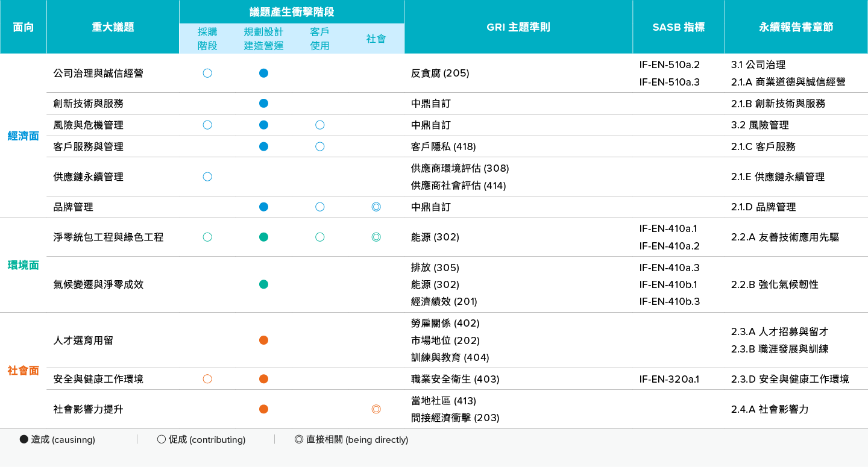Click the double-ring legend for 直接相關 (being directly)
The height and width of the screenshot is (467, 868).
coord(299,439)
